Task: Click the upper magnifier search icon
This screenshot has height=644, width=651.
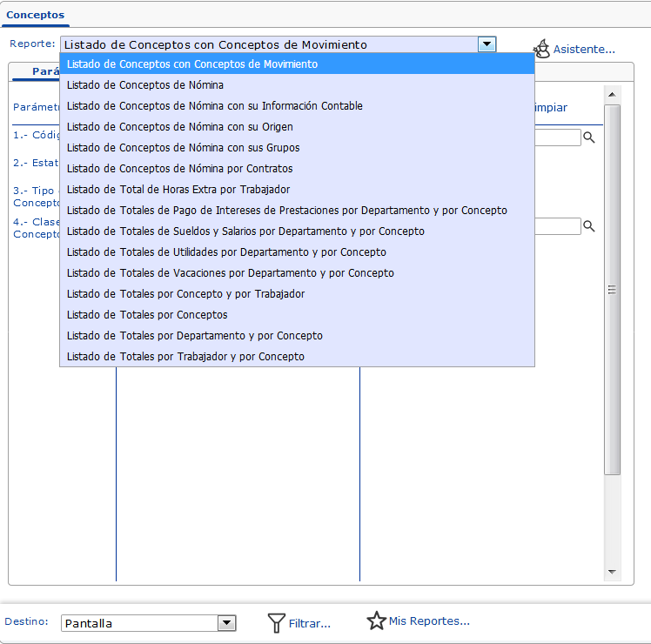Action: pos(589,138)
